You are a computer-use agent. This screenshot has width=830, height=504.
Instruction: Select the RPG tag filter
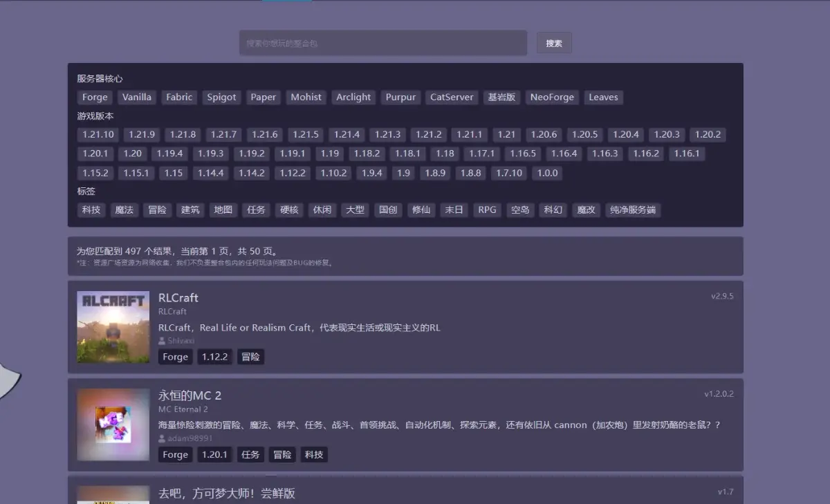coord(488,209)
